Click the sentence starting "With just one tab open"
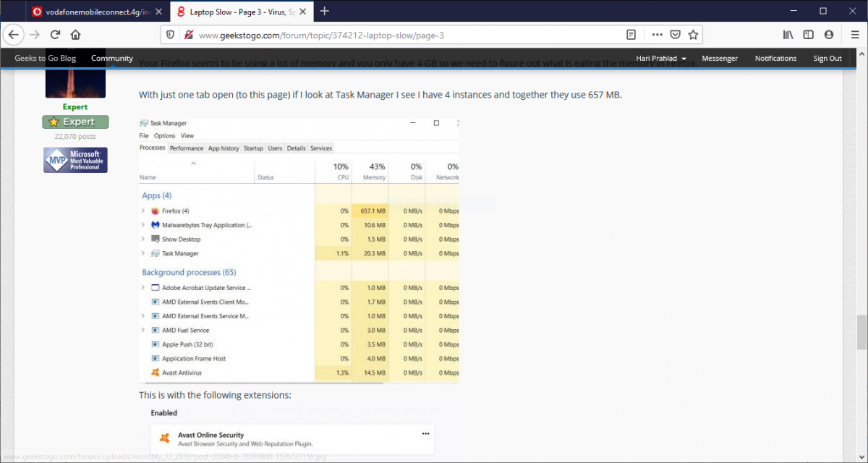The height and width of the screenshot is (463, 868). tap(380, 95)
